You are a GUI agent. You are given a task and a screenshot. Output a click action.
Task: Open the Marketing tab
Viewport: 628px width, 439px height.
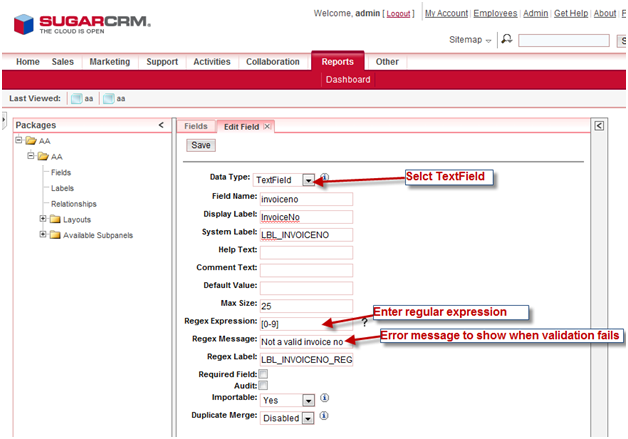tap(110, 62)
